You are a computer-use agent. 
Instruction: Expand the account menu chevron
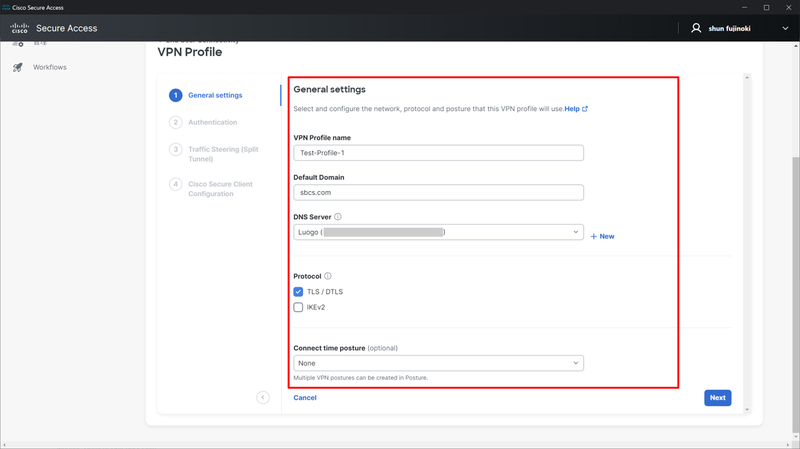[x=785, y=29]
